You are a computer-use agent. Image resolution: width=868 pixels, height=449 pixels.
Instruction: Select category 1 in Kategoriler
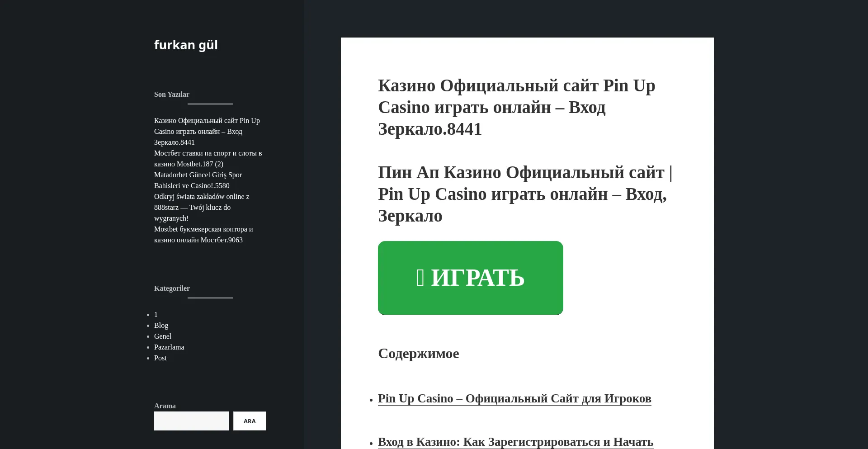pos(156,315)
